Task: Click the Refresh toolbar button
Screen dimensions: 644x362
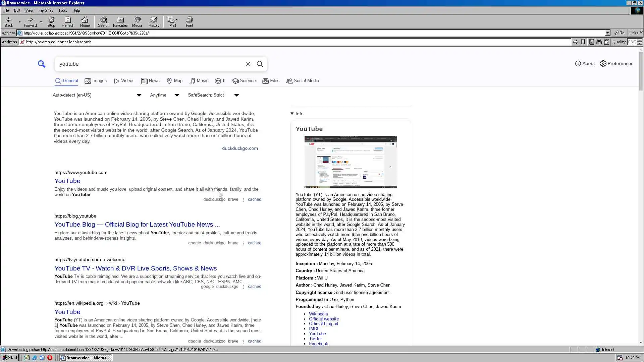Action: (x=68, y=22)
